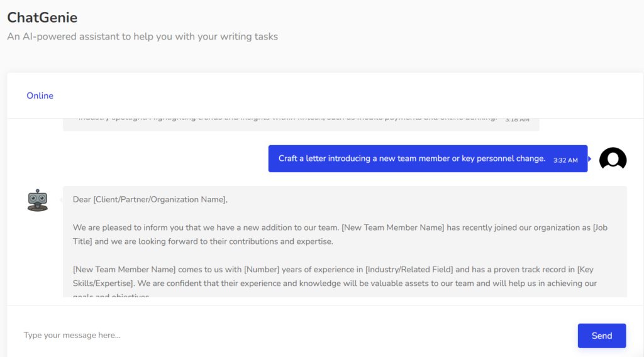Viewport: 644px width, 357px height.
Task: Click the robot assistant avatar icon
Action: (38, 200)
